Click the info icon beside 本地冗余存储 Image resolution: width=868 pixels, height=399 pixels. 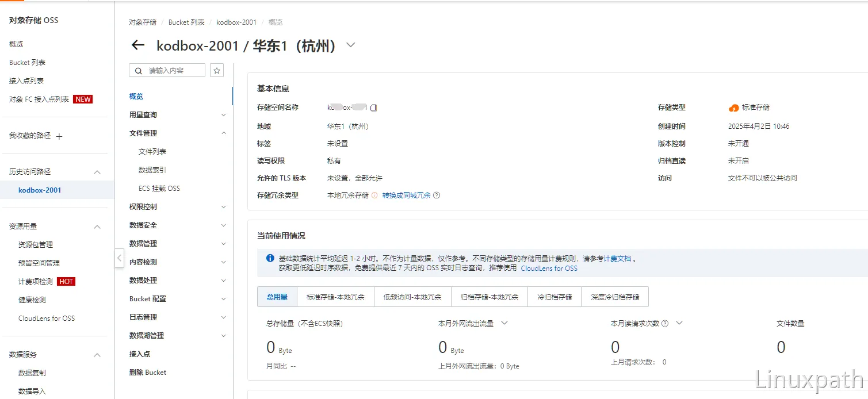pos(374,195)
